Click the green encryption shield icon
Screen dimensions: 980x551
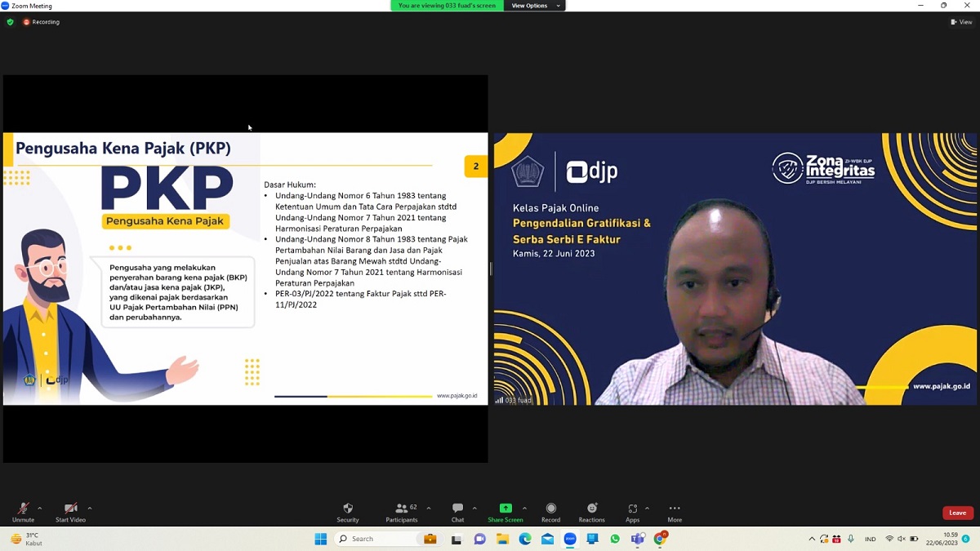pyautogui.click(x=11, y=22)
